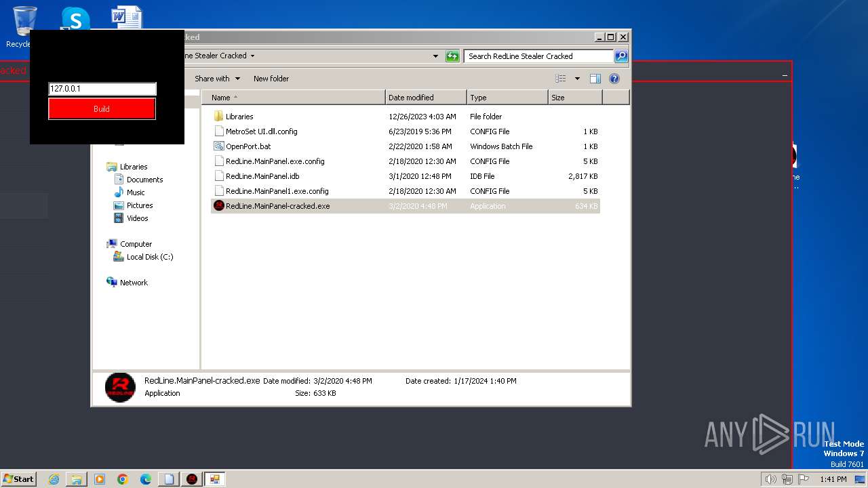
Task: Click the New folder button
Action: [271, 79]
